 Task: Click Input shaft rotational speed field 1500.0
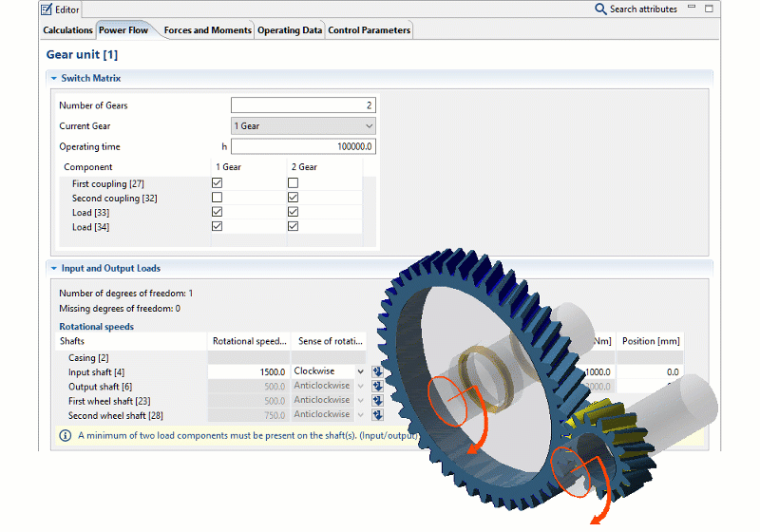pyautogui.click(x=249, y=371)
